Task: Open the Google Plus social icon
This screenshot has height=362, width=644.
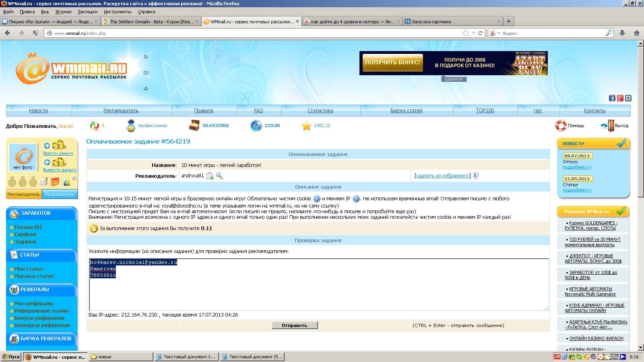Action: tap(620, 98)
